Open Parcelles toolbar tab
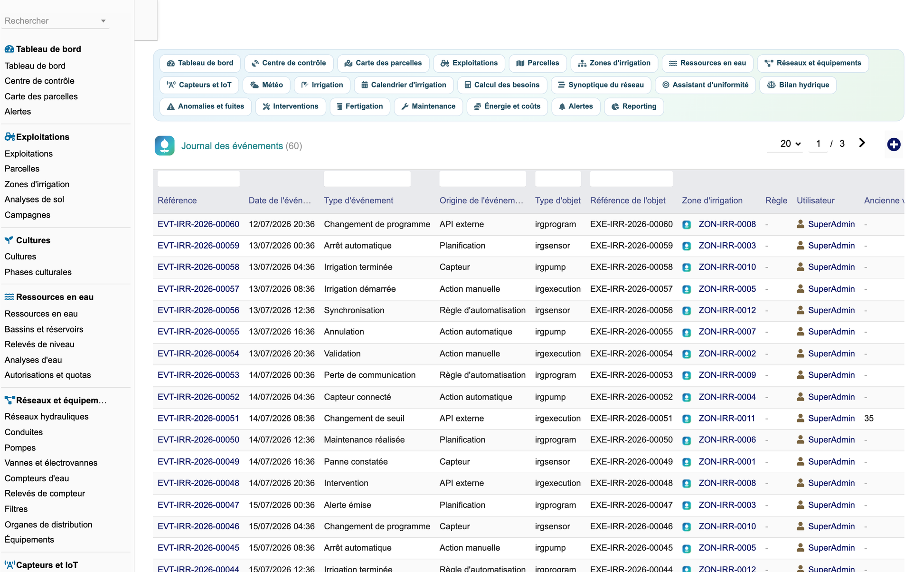This screenshot has height=572, width=924. 538,63
